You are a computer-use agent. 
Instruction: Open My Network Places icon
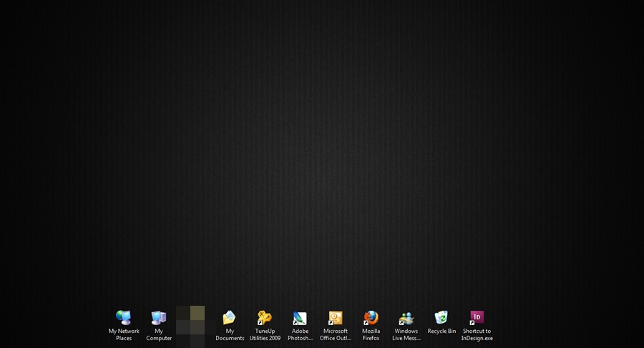click(x=124, y=318)
